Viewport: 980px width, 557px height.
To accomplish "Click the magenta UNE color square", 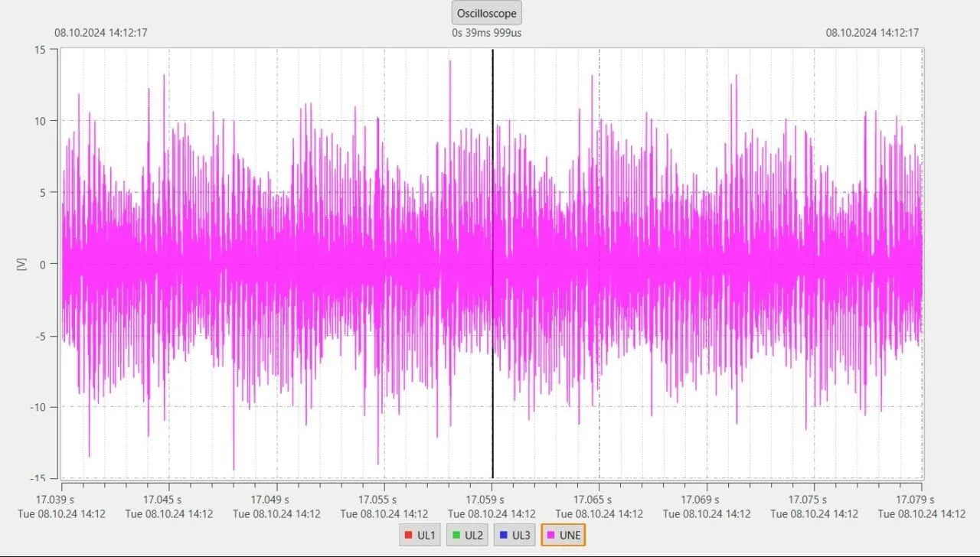I will (x=550, y=536).
